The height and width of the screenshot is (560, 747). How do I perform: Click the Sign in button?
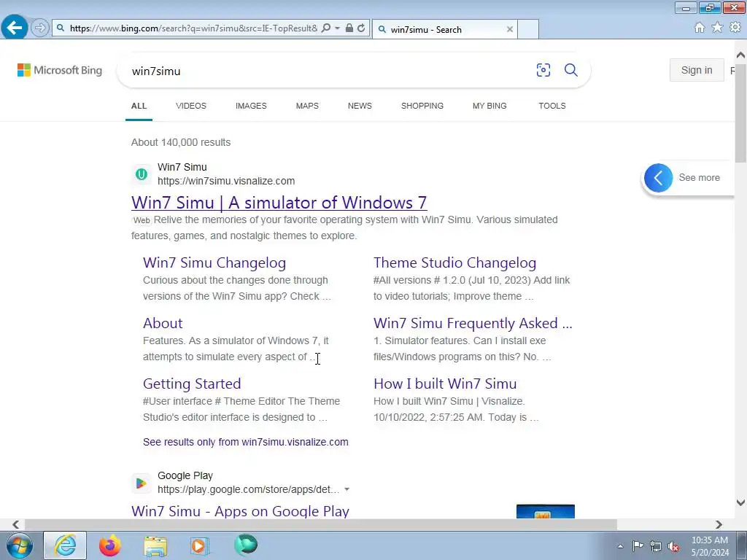tap(697, 71)
